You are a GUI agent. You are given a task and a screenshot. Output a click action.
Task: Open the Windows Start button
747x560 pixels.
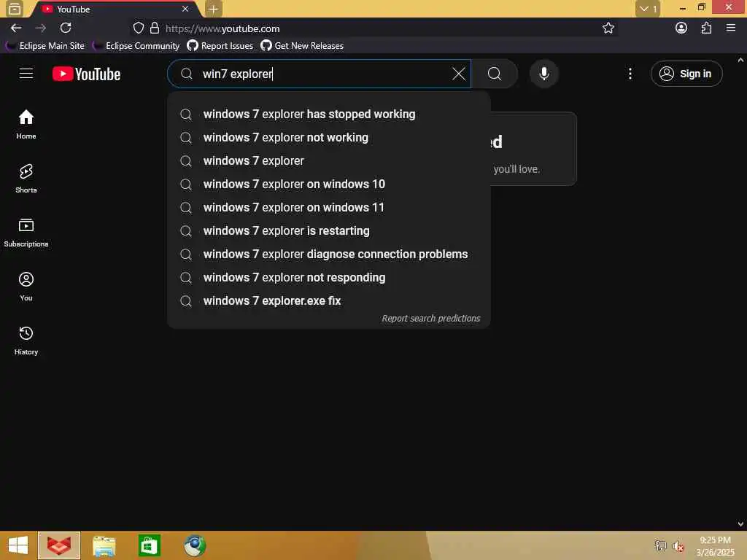(18, 545)
